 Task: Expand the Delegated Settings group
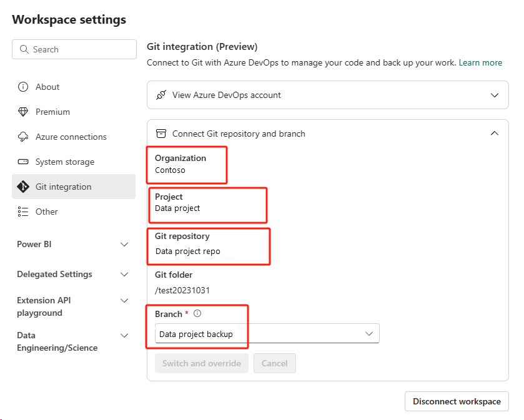coord(124,275)
